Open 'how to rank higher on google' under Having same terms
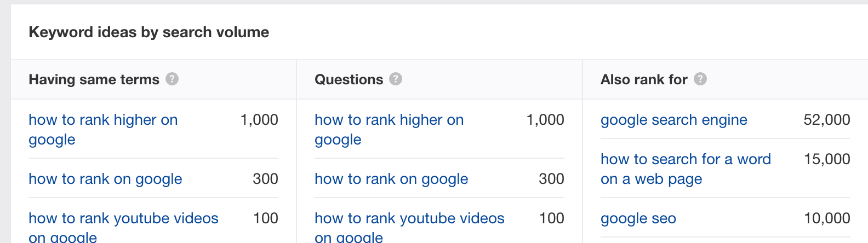 (x=103, y=130)
